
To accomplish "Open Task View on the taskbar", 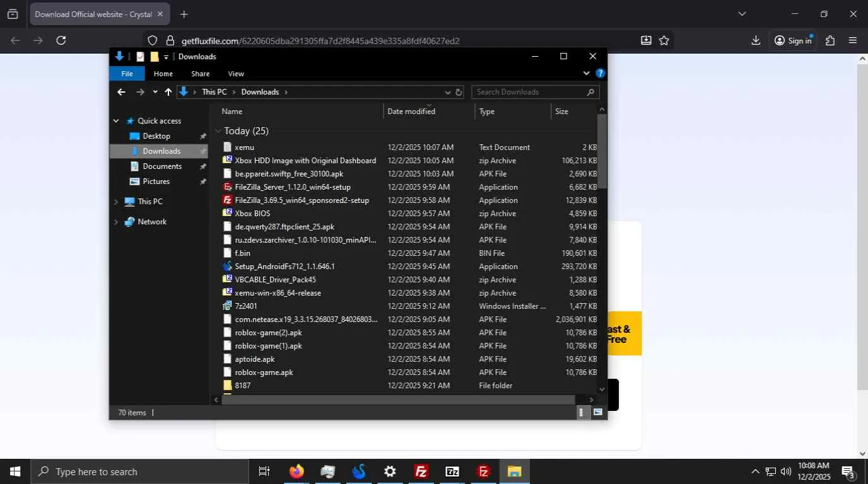I will click(264, 471).
